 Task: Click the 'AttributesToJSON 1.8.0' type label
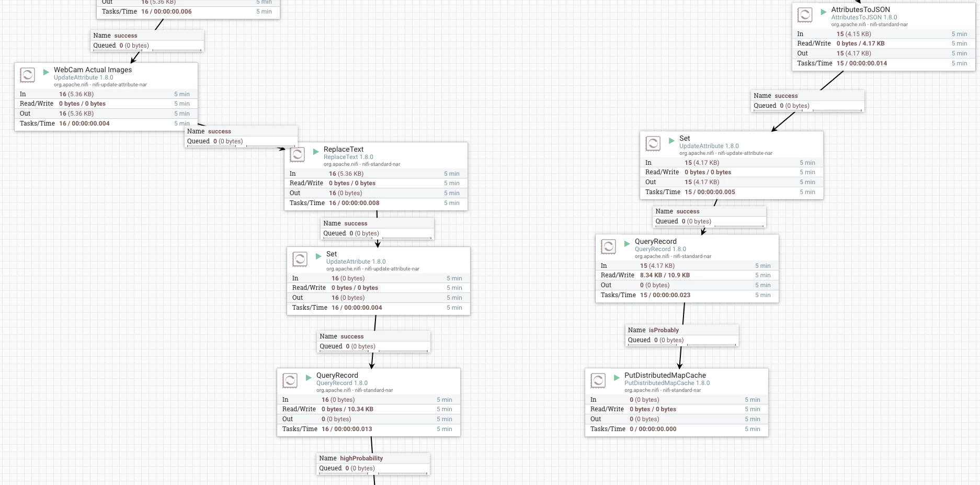coord(864,17)
